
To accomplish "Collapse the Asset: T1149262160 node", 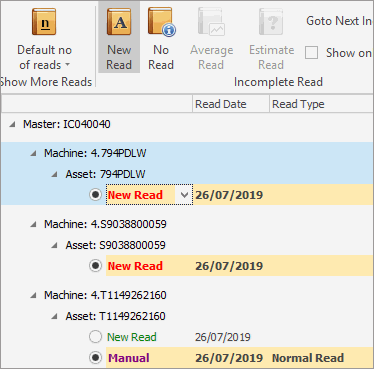I will [54, 316].
